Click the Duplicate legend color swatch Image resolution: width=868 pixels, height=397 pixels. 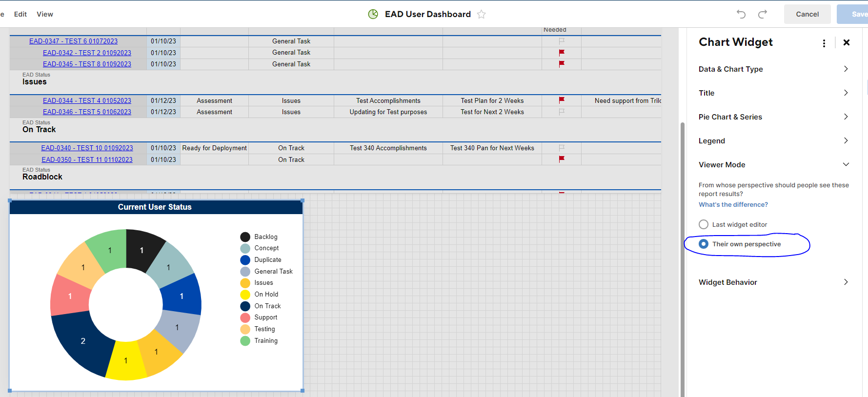tap(245, 260)
